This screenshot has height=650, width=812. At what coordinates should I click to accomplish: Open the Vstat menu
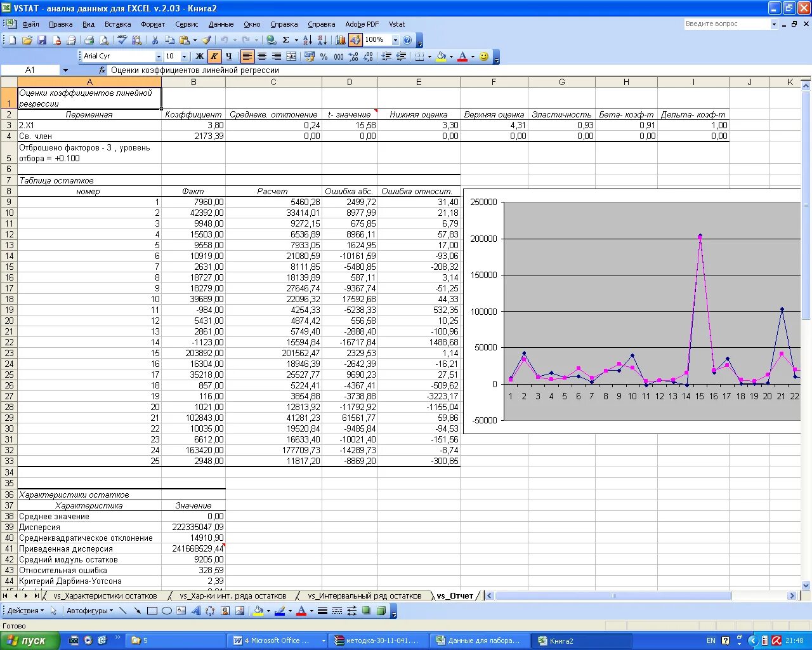tap(397, 24)
